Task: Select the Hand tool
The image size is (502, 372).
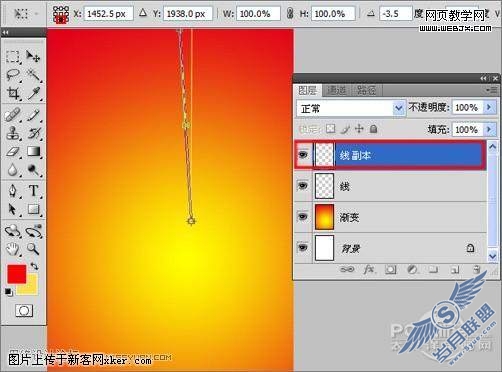Action: (x=13, y=249)
